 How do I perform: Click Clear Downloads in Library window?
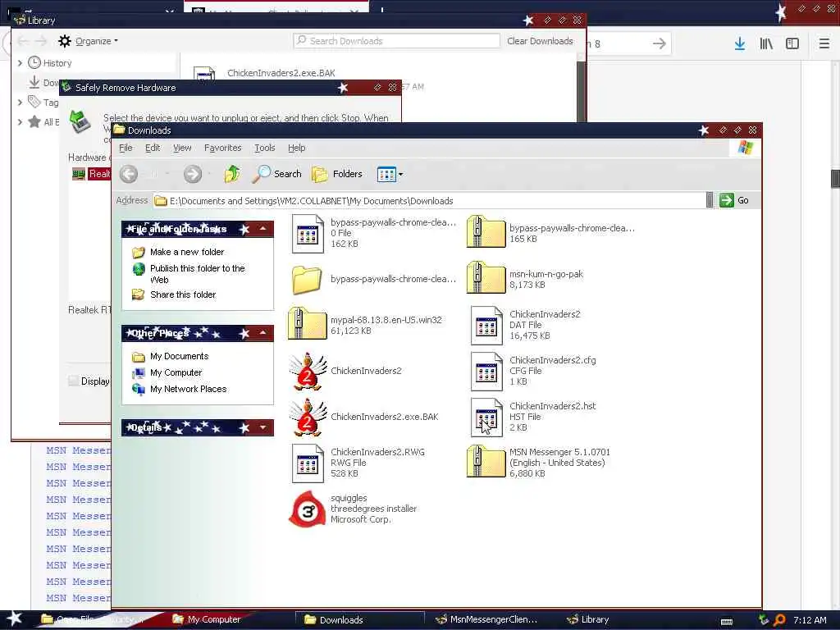click(x=540, y=41)
